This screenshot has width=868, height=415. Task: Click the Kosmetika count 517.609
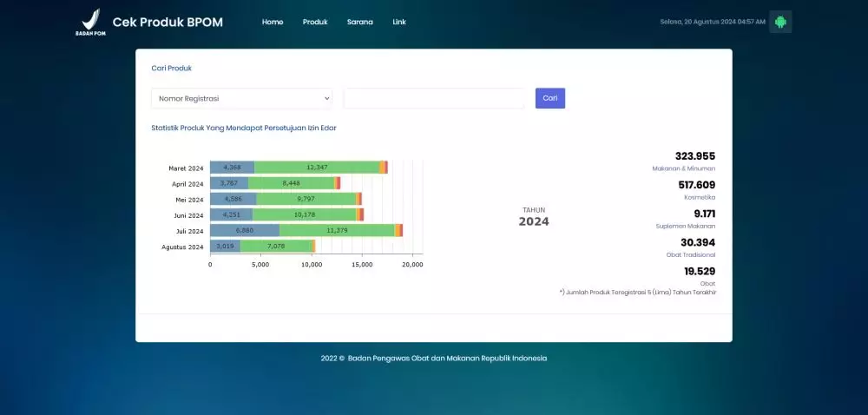pos(696,185)
